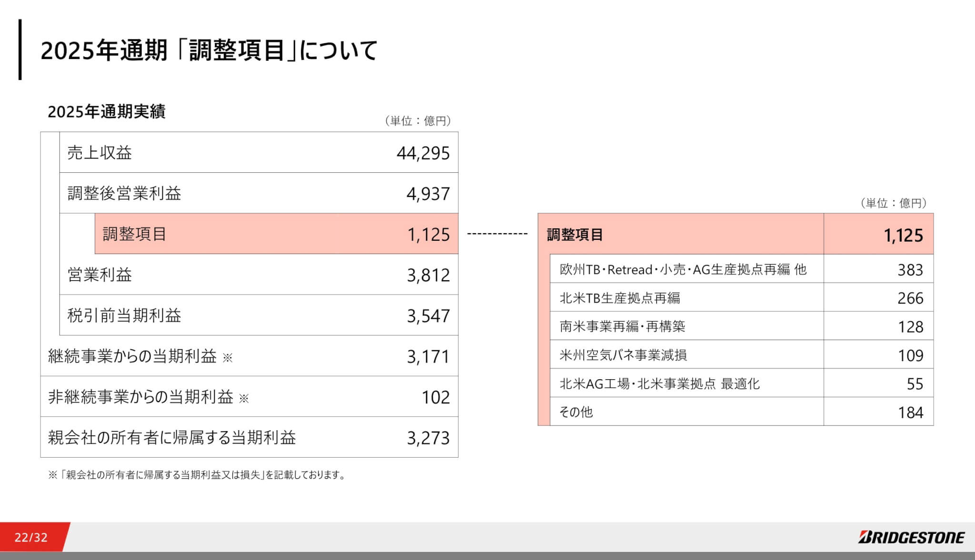Click the 米州空気バネ事業減損 row label
Image resolution: width=975 pixels, height=560 pixels.
(x=623, y=355)
